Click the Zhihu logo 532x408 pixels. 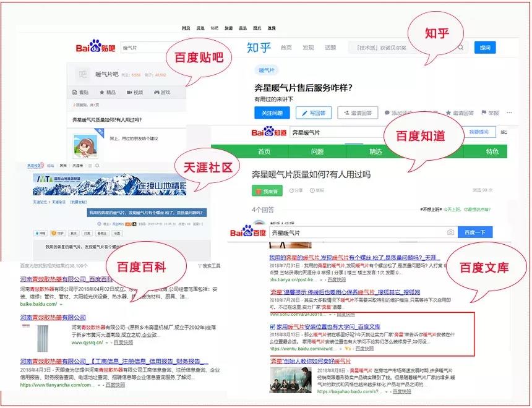[x=259, y=48]
